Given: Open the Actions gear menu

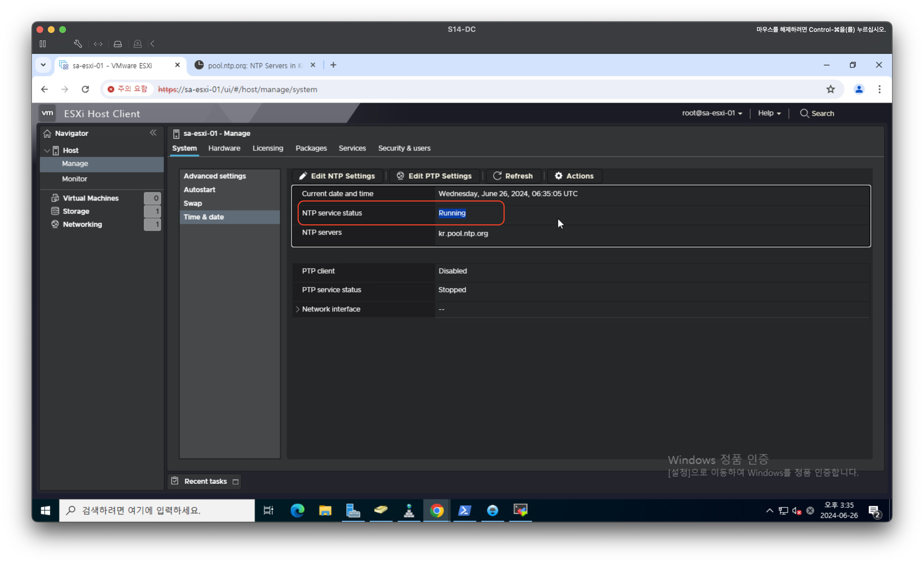Looking at the screenshot, I should click(x=574, y=176).
